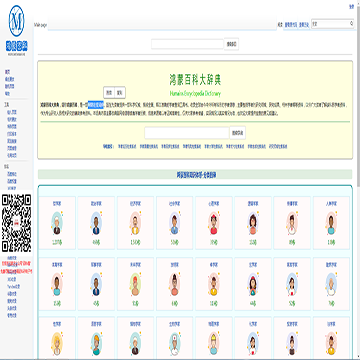Switch to the Main page tab
This screenshot has height=360, width=360.
coord(40,25)
